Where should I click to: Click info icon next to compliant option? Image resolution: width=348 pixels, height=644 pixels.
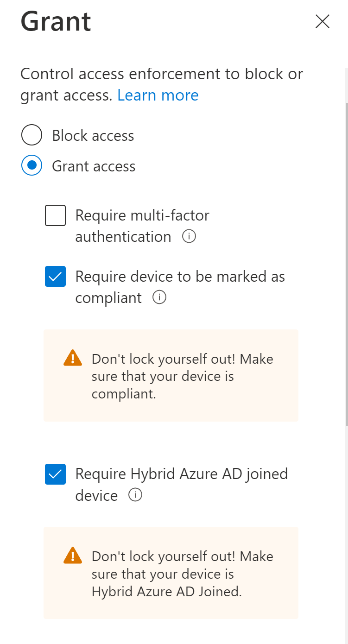tap(159, 297)
